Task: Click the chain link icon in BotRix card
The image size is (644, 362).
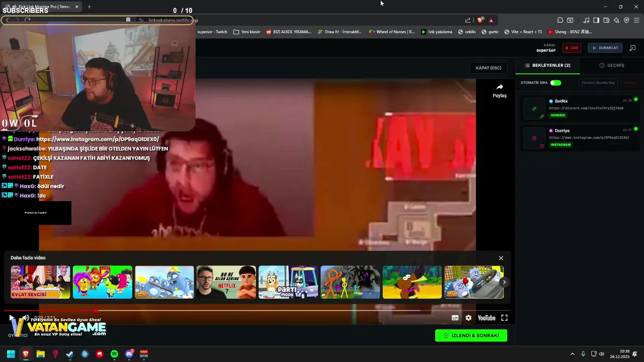Action: pos(534,109)
